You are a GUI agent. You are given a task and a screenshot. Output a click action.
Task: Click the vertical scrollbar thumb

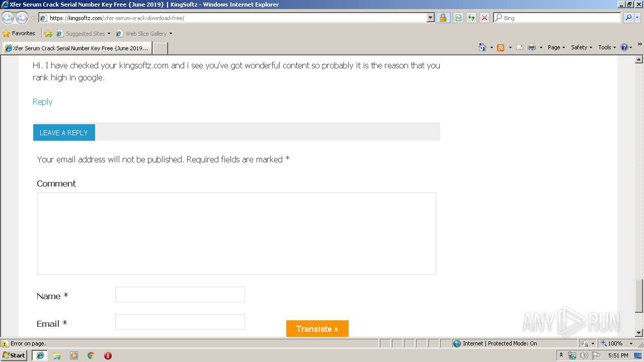tap(639, 295)
